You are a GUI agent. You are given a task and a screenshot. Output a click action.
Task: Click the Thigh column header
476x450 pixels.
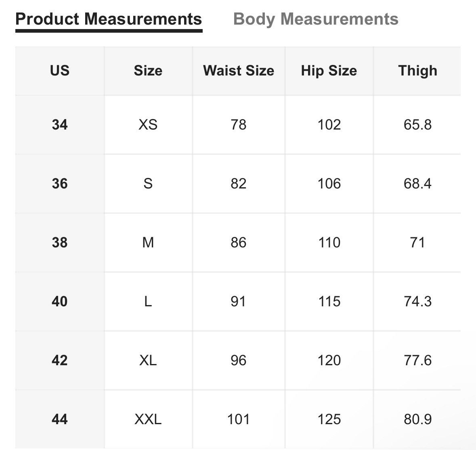417,71
